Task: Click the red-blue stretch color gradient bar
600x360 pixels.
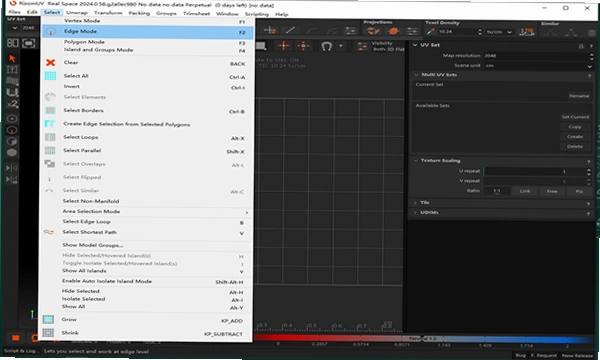Action: [423, 339]
